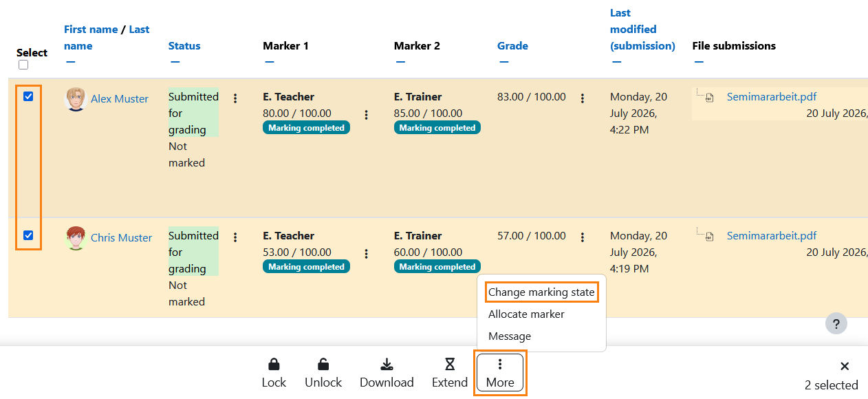Open Alex Muster's avatar picture

click(76, 99)
